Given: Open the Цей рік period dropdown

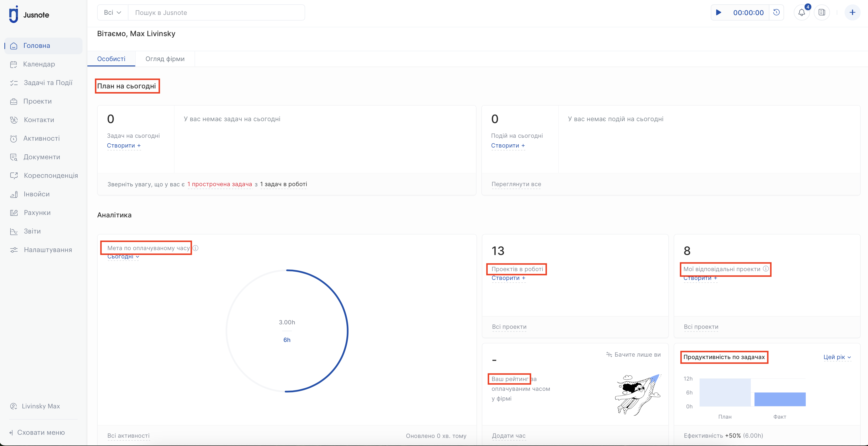Looking at the screenshot, I should 837,357.
